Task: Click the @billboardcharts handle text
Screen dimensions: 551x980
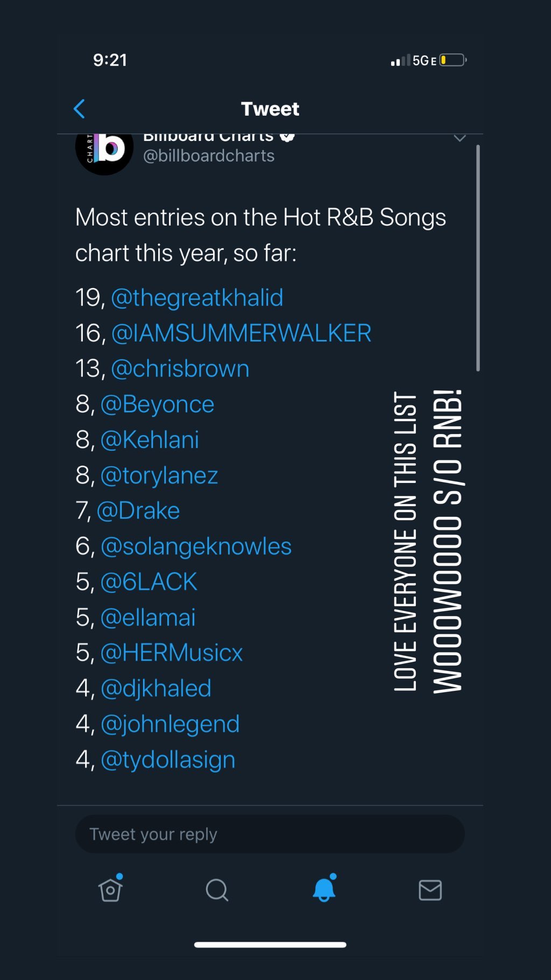Action: 209,156
